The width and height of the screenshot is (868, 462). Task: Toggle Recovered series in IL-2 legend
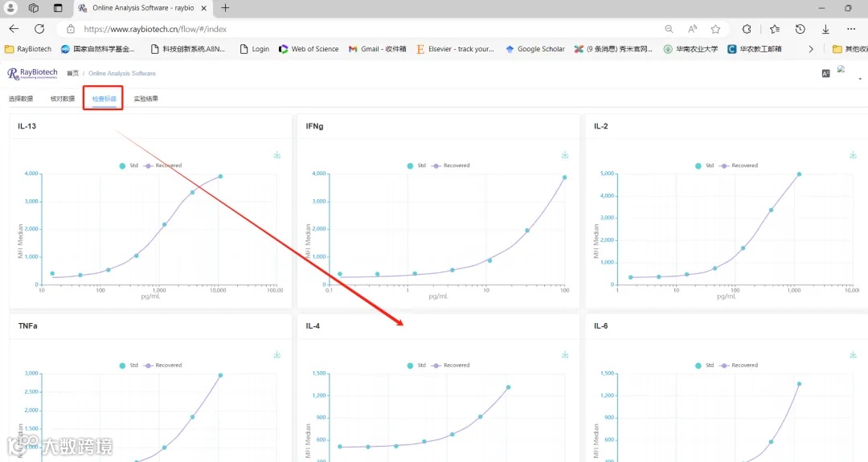point(739,166)
